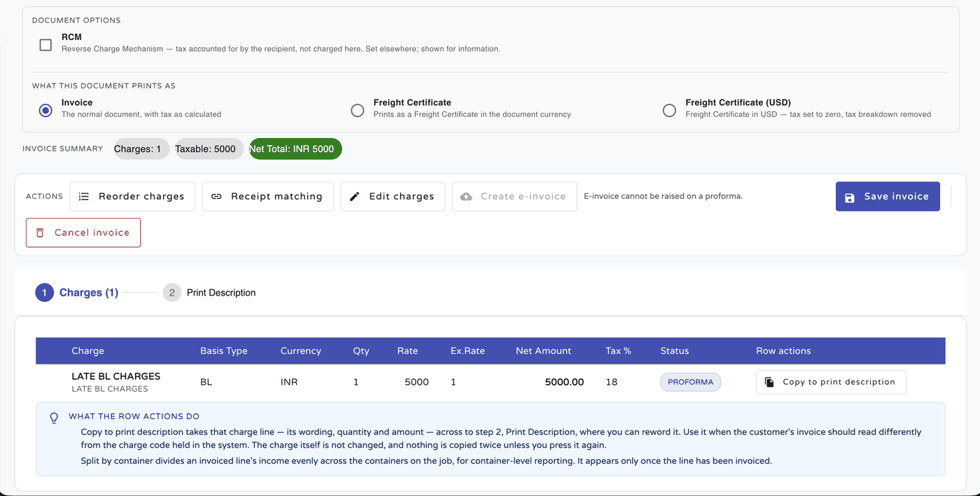
Task: Click the Rate column header
Action: pos(407,351)
